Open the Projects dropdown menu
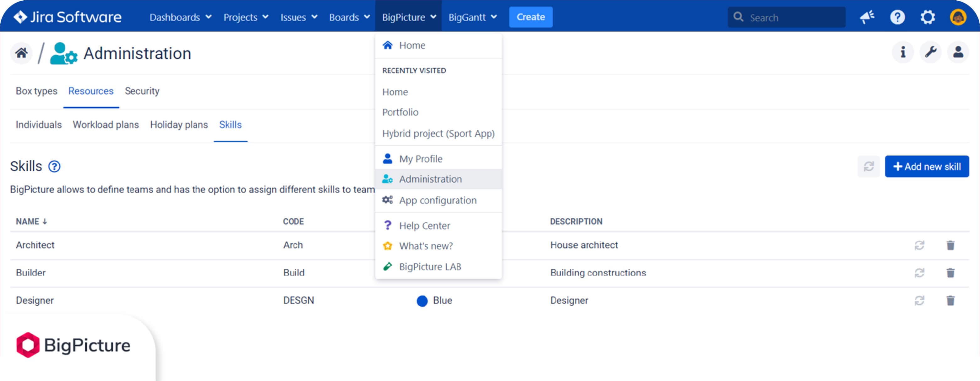This screenshot has height=381, width=980. 246,17
